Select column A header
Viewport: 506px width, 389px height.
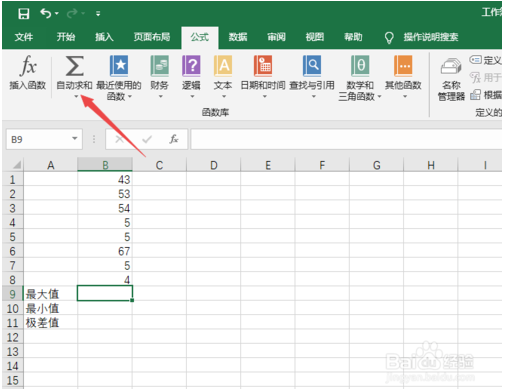(51, 165)
